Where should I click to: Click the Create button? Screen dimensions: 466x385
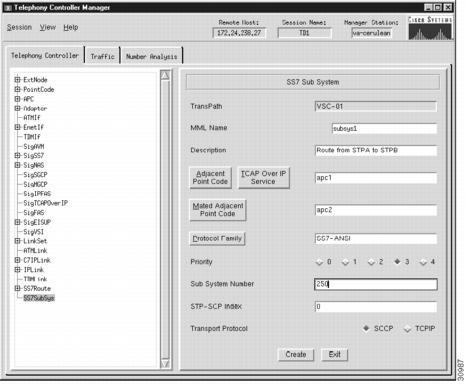(x=296, y=354)
